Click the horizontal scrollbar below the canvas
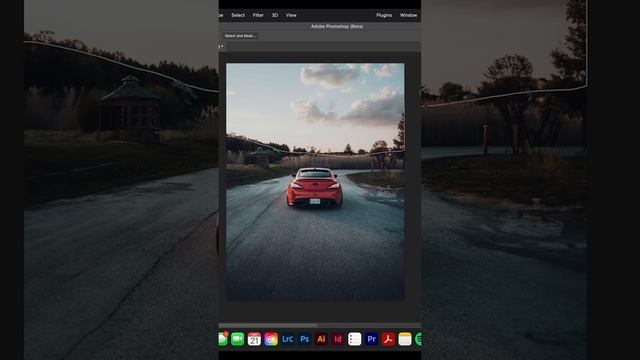 tap(268, 325)
